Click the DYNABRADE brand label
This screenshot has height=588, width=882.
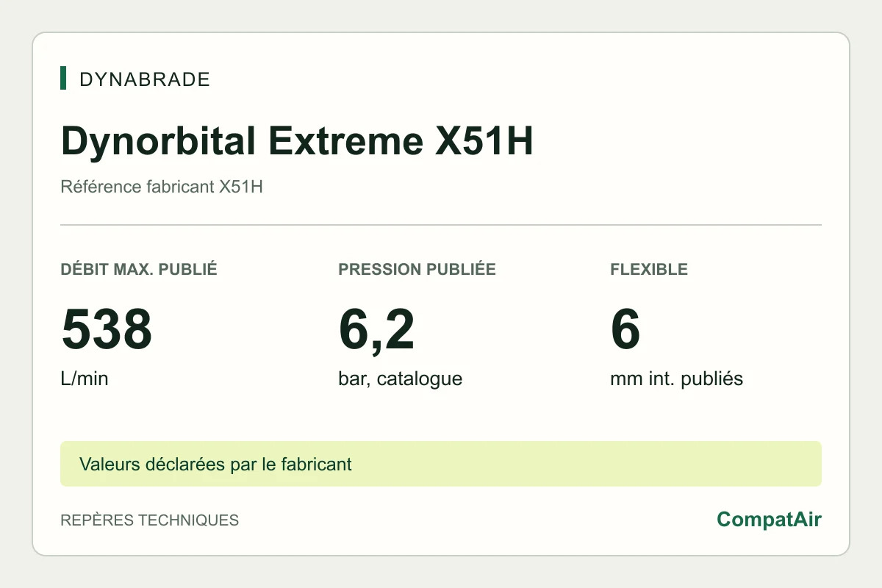coord(144,79)
